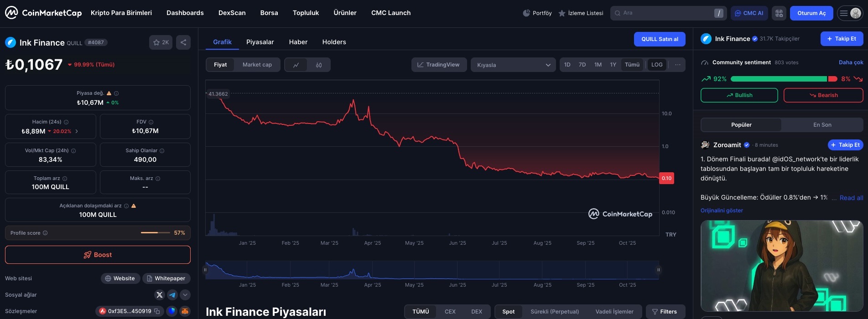Click the CoinMarketCap logo
Viewport: 868px width, 319px height.
click(x=43, y=13)
